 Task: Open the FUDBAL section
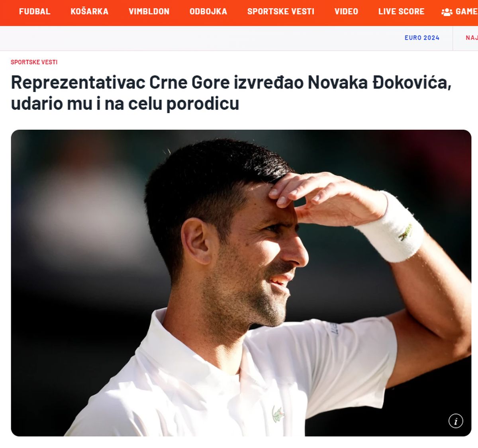[35, 12]
